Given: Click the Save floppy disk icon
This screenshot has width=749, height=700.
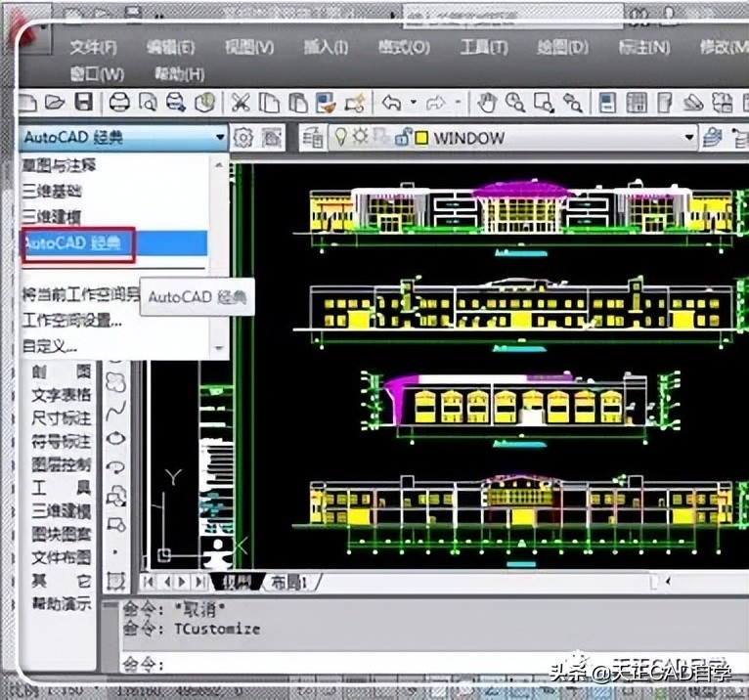Looking at the screenshot, I should click(84, 103).
